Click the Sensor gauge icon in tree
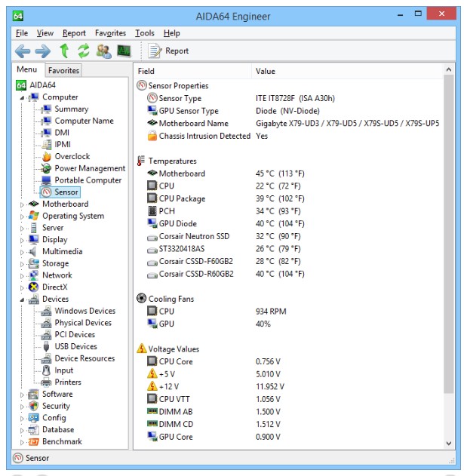The height and width of the screenshot is (476, 464). point(46,192)
